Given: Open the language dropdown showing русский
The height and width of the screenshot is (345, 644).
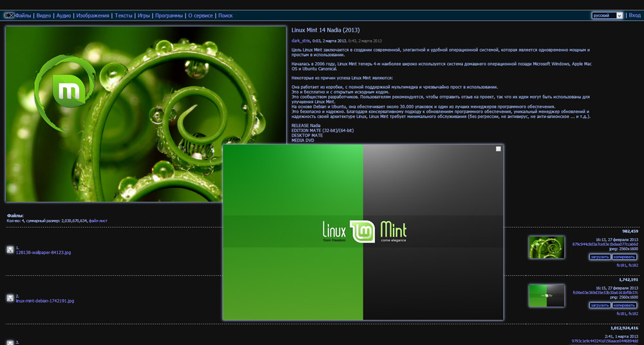Looking at the screenshot, I should (x=607, y=15).
